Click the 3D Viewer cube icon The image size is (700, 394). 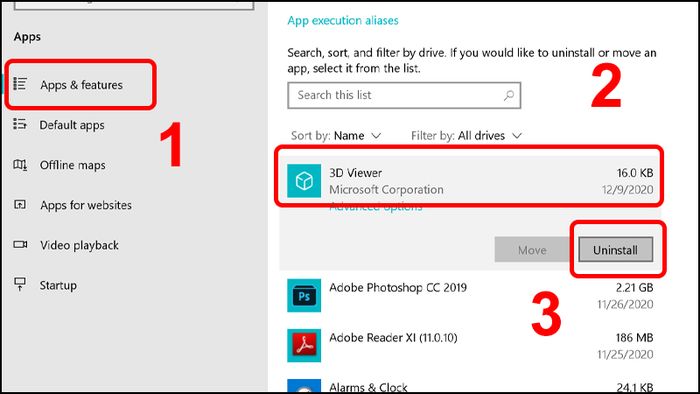pyautogui.click(x=304, y=181)
